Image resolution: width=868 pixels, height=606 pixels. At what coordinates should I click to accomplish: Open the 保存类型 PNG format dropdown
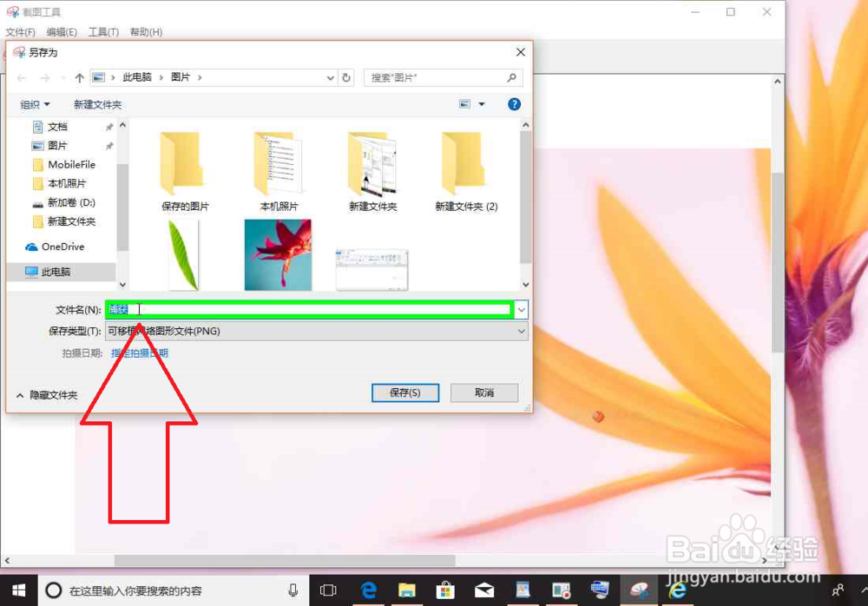point(520,331)
